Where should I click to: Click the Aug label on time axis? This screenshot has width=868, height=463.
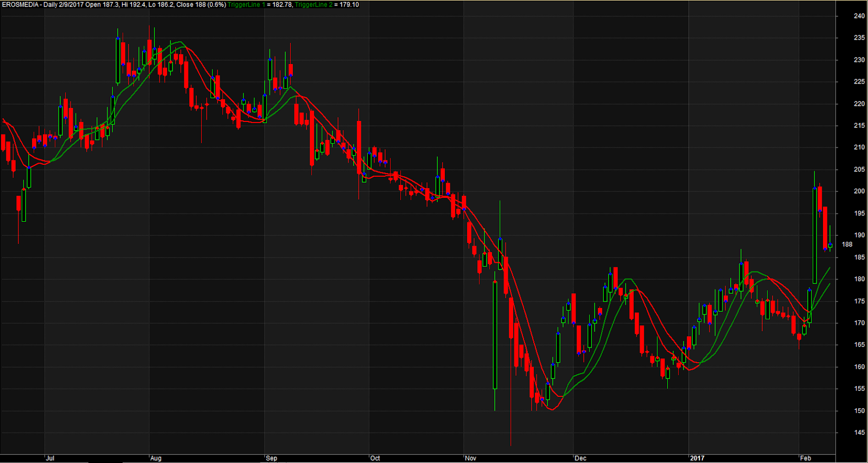[156, 458]
